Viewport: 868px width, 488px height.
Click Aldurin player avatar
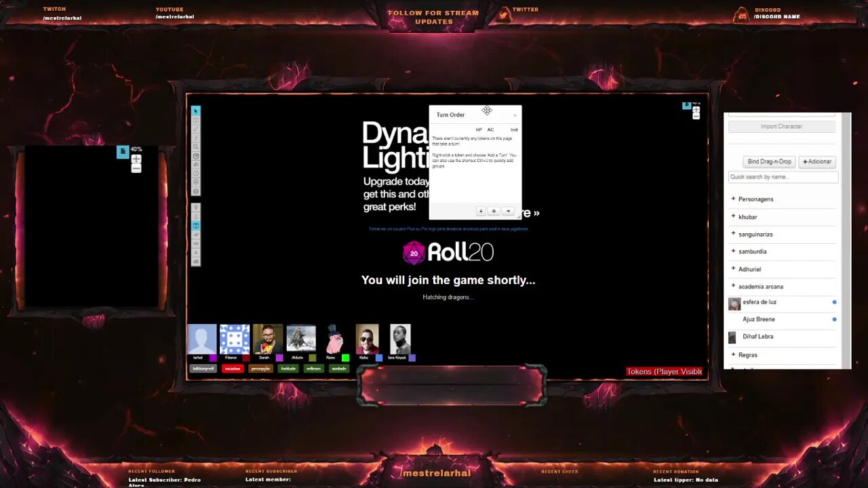(x=301, y=339)
